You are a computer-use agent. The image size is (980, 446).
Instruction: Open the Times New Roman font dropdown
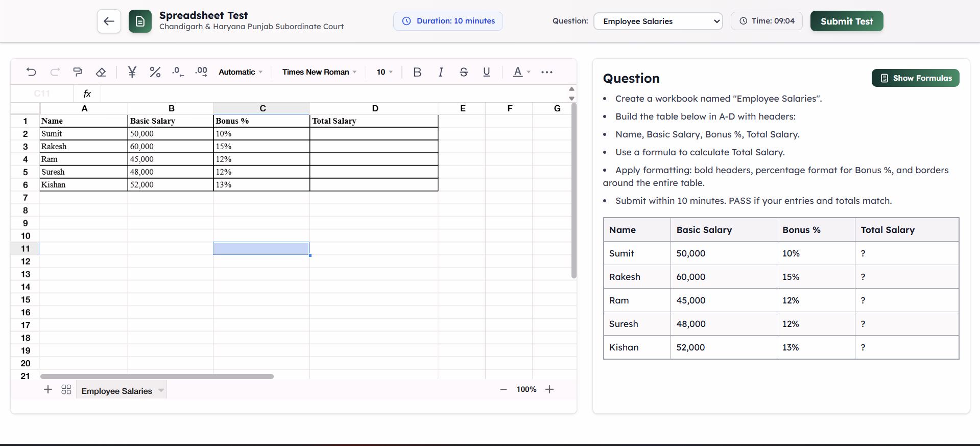pyautogui.click(x=319, y=72)
